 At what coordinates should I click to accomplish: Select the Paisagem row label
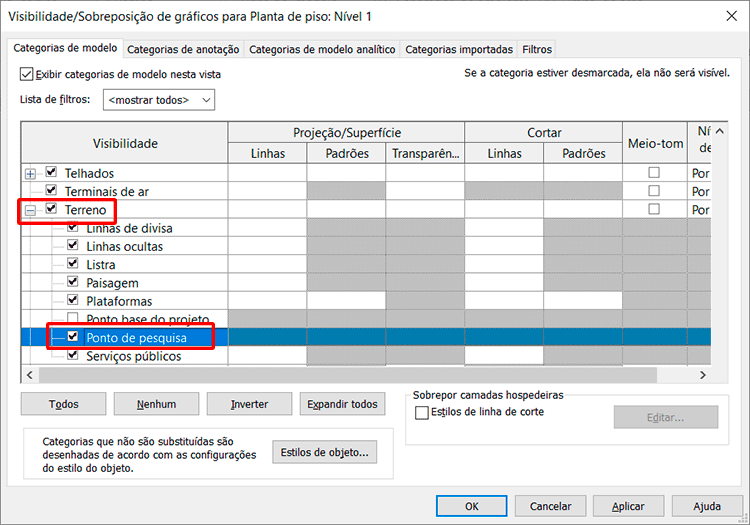[112, 283]
